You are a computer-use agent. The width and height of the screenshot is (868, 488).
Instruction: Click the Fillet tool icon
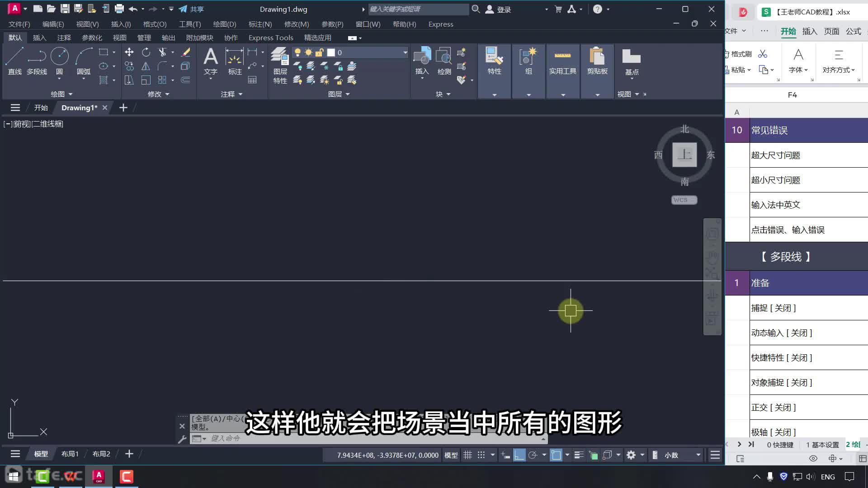(162, 66)
